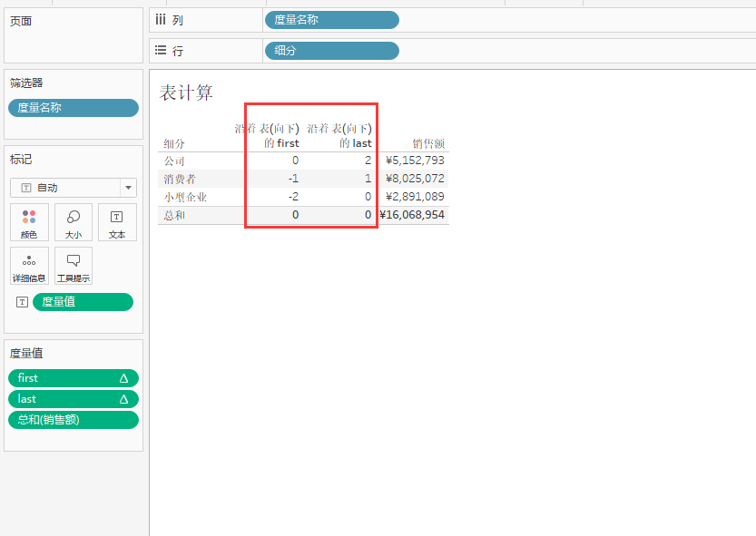Click the 沿着 表(向下) 的 last column header

(x=339, y=136)
